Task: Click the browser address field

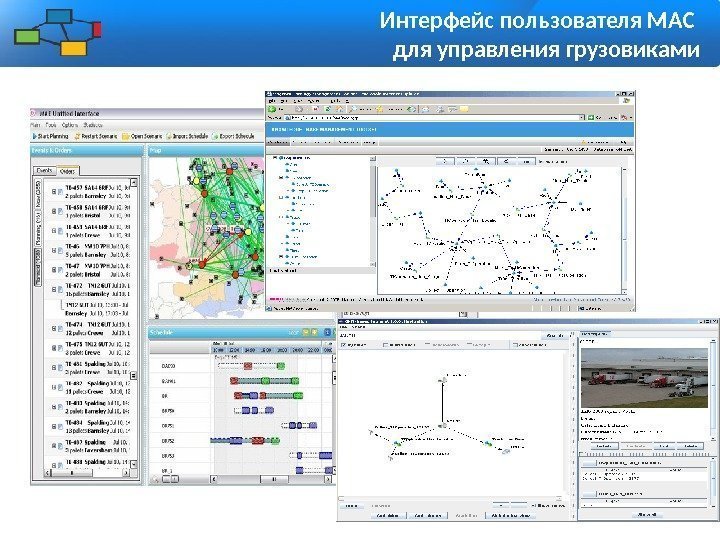Action: [x=432, y=118]
